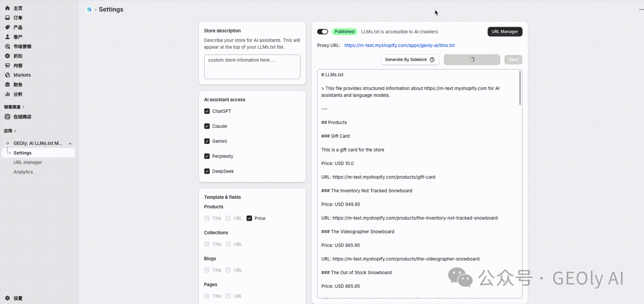This screenshot has height=304, width=644.
Task: Click inside the LLMs.txt content editor
Action: click(419, 184)
